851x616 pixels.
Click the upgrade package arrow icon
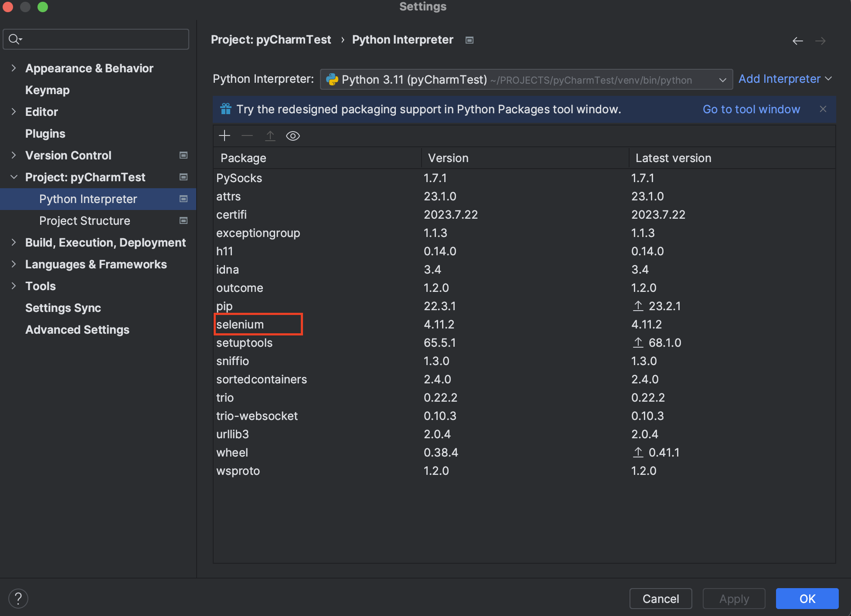(270, 136)
